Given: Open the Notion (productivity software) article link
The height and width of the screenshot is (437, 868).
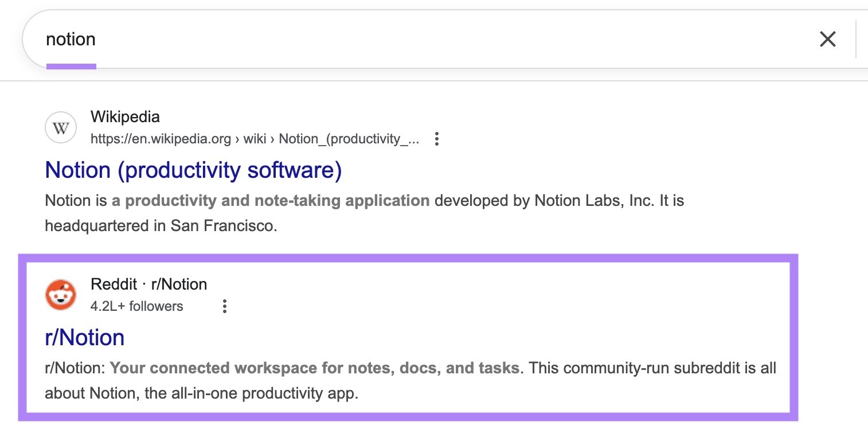Looking at the screenshot, I should 193,170.
